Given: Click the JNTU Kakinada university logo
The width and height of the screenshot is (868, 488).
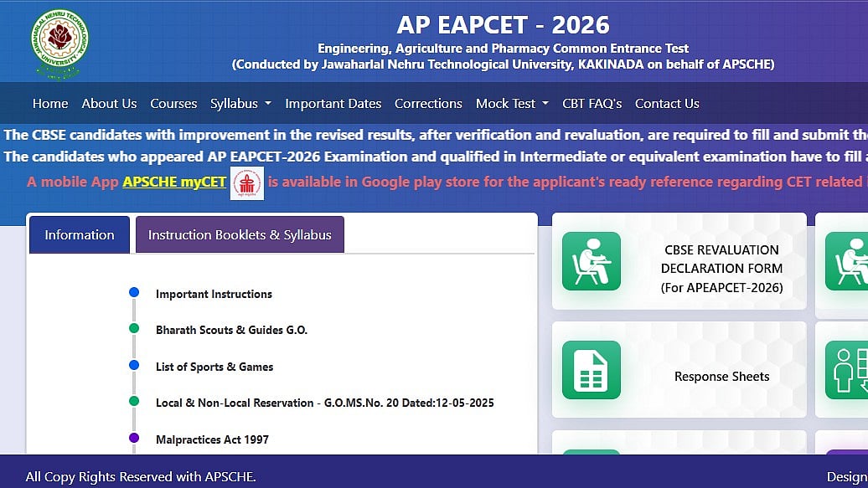Looking at the screenshot, I should pos(59,44).
